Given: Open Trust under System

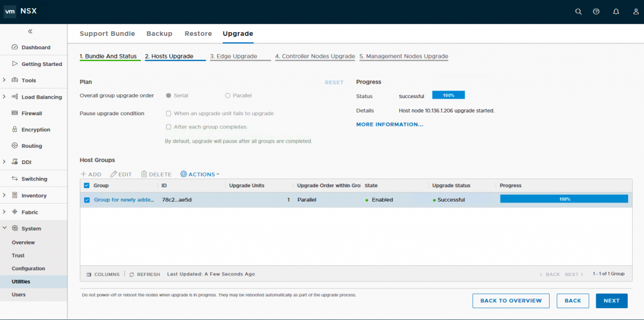Looking at the screenshot, I should click(x=18, y=255).
